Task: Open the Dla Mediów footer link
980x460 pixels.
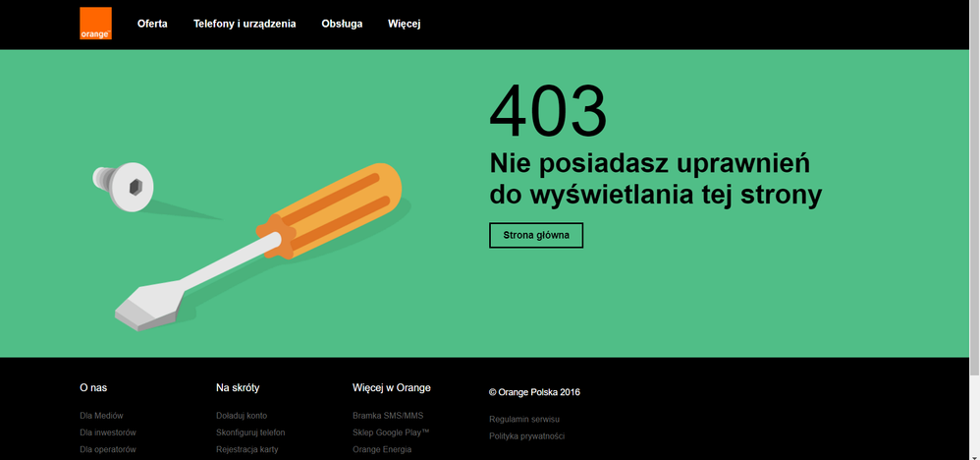Action: point(101,416)
